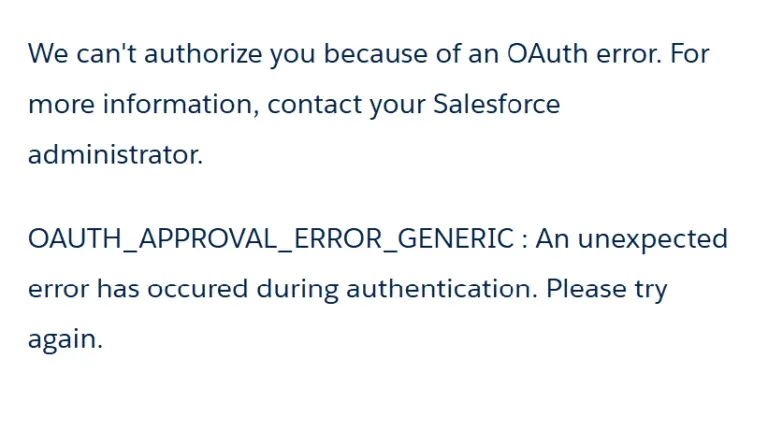The width and height of the screenshot is (768, 431).
Task: Click the word "Salesforce" in the message
Action: (x=496, y=105)
